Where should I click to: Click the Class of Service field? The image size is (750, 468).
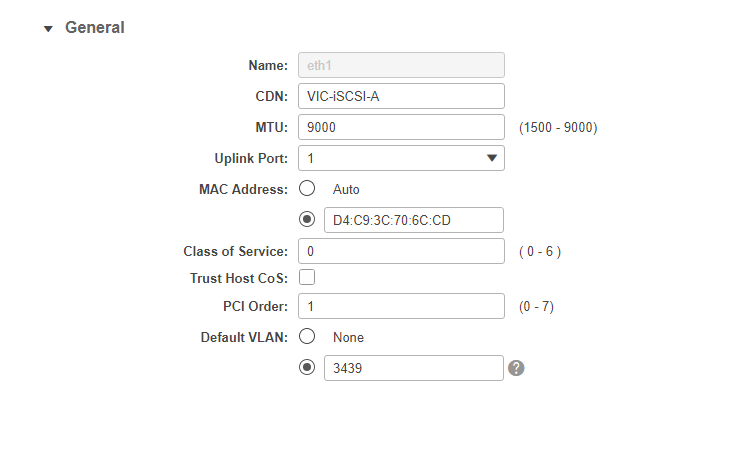[400, 250]
